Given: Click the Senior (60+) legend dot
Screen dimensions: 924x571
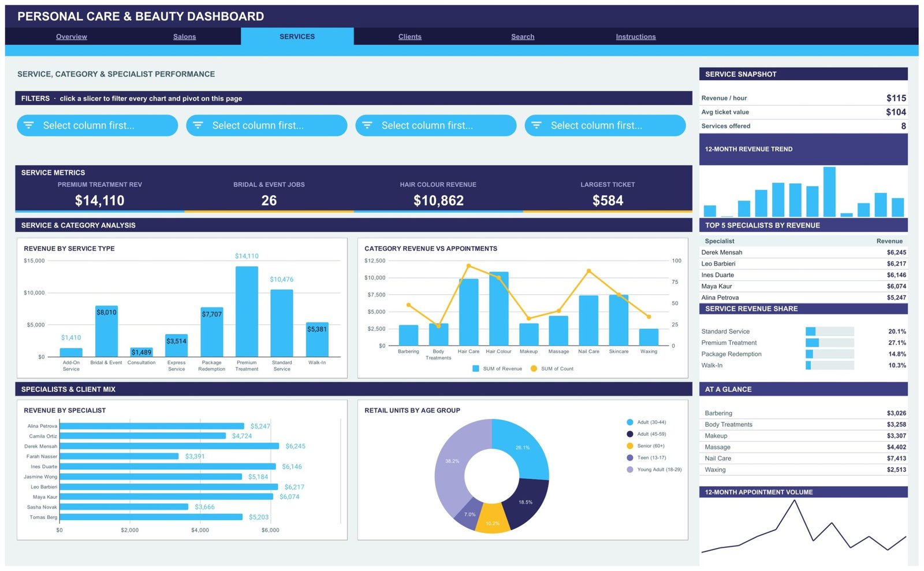Looking at the screenshot, I should click(630, 446).
